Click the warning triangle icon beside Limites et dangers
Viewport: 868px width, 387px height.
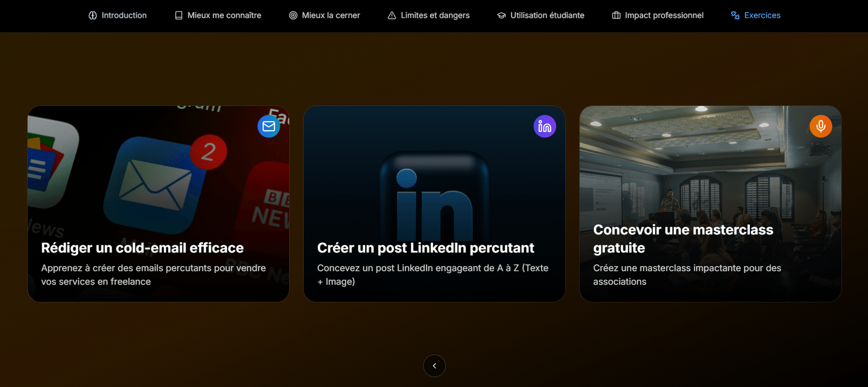pyautogui.click(x=392, y=15)
